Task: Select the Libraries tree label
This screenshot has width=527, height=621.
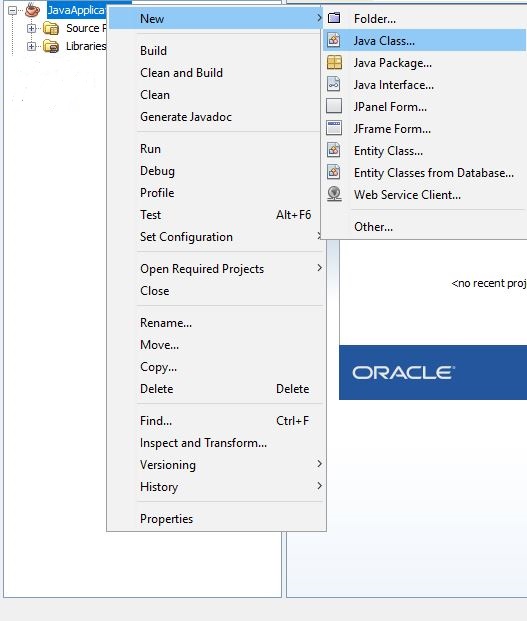Action: pyautogui.click(x=86, y=46)
